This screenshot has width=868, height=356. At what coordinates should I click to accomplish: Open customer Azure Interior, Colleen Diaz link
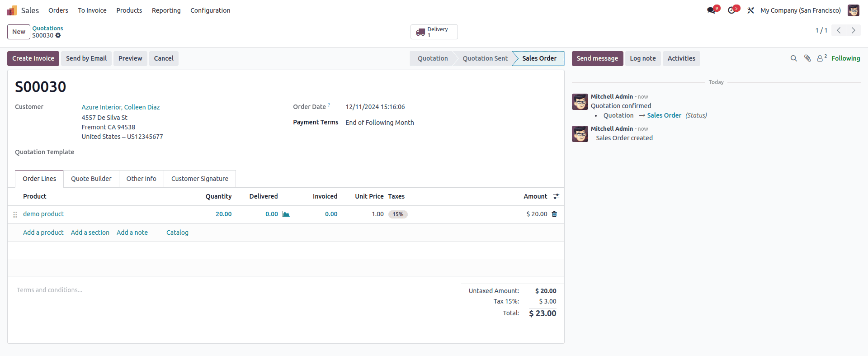(121, 107)
